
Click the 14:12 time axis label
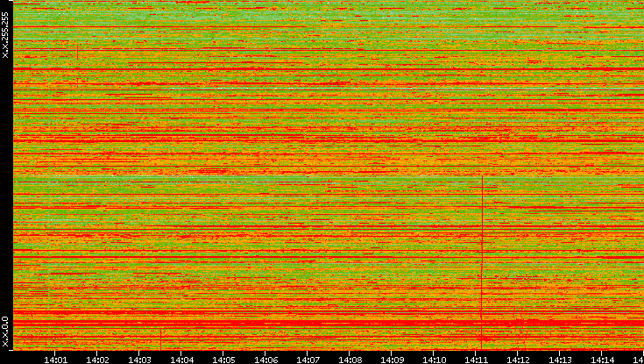518,360
